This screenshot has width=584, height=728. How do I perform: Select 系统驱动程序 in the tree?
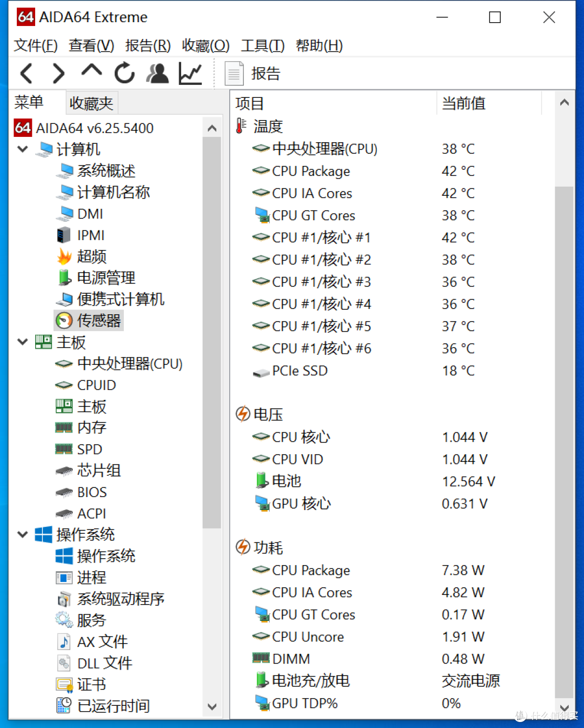(x=121, y=599)
